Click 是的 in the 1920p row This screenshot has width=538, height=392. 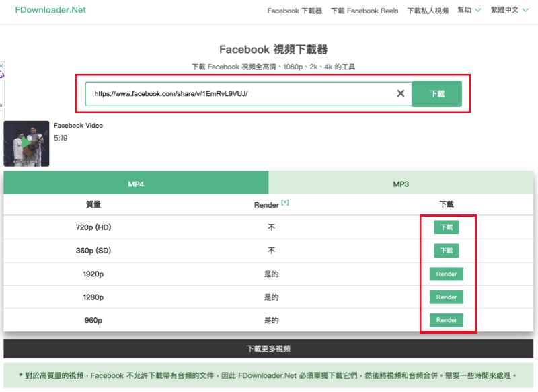(271, 274)
